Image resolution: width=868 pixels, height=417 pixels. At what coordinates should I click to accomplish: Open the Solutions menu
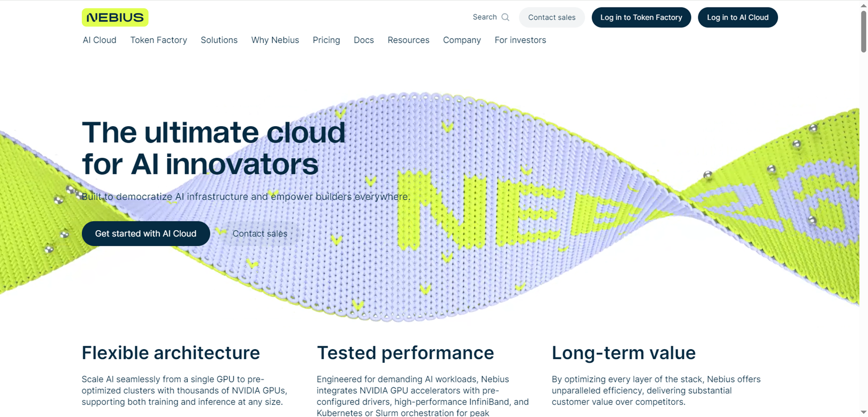pyautogui.click(x=219, y=40)
